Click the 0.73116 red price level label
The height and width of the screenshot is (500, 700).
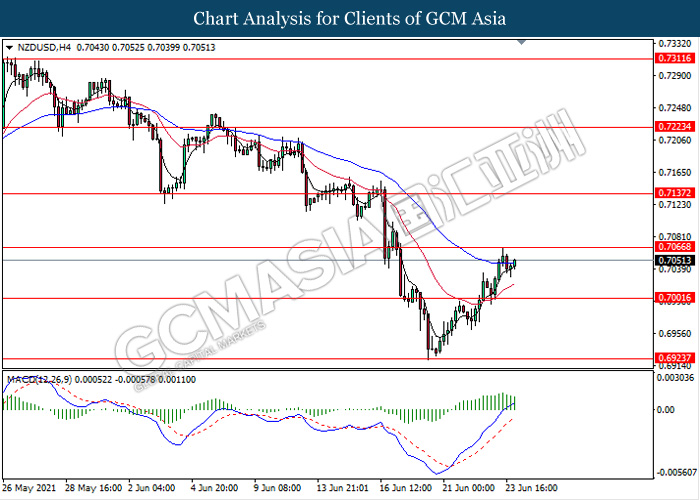(675, 58)
